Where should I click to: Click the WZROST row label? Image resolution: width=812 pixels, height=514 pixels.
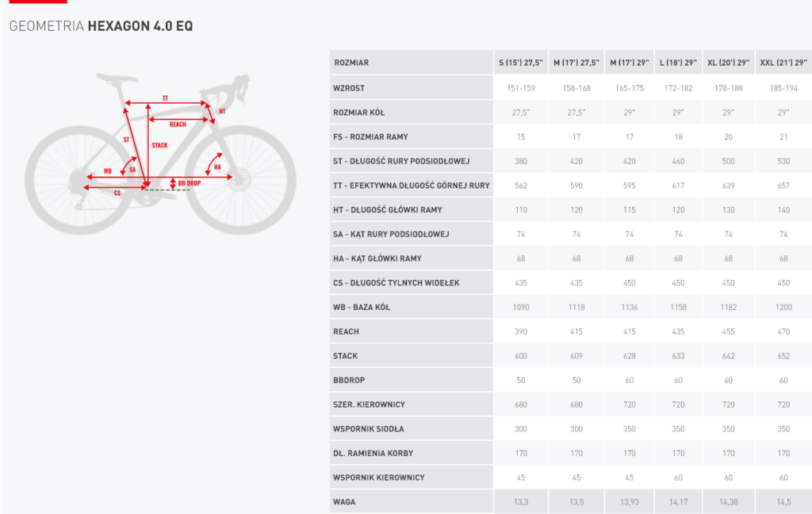pos(349,88)
